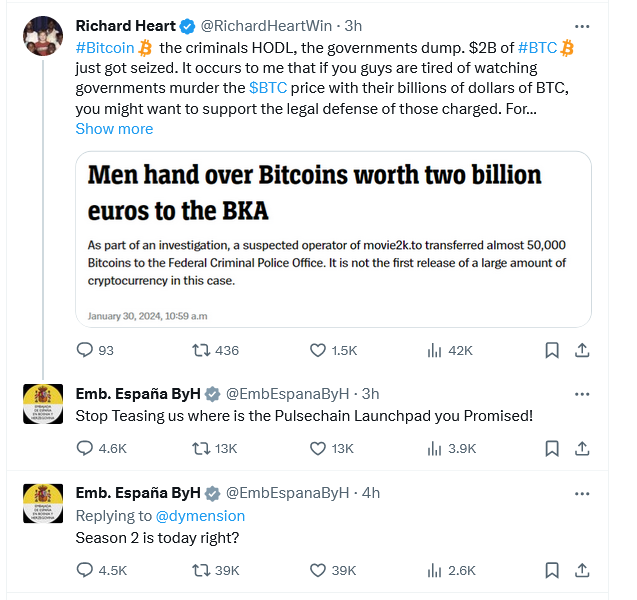Bookmark the Pulsechain Launchpad tweet
The image size is (637, 600).
(x=551, y=448)
